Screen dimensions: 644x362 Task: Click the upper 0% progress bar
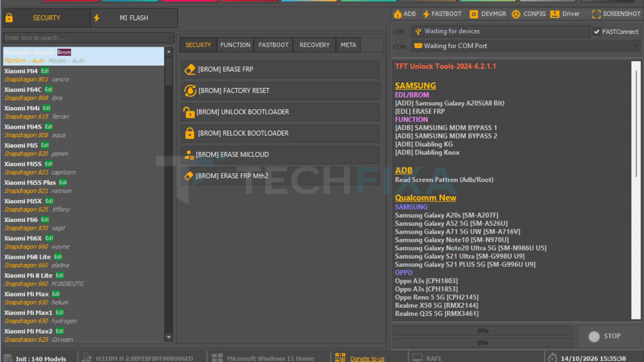pyautogui.click(x=483, y=331)
